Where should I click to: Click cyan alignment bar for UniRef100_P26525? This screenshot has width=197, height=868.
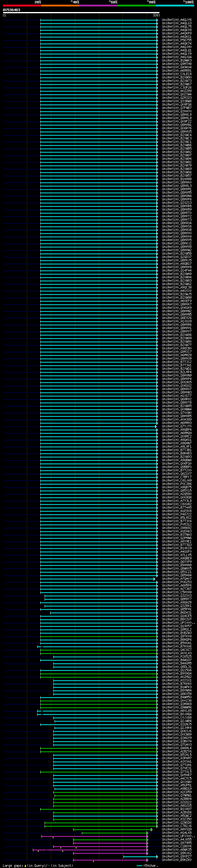point(105,657)
